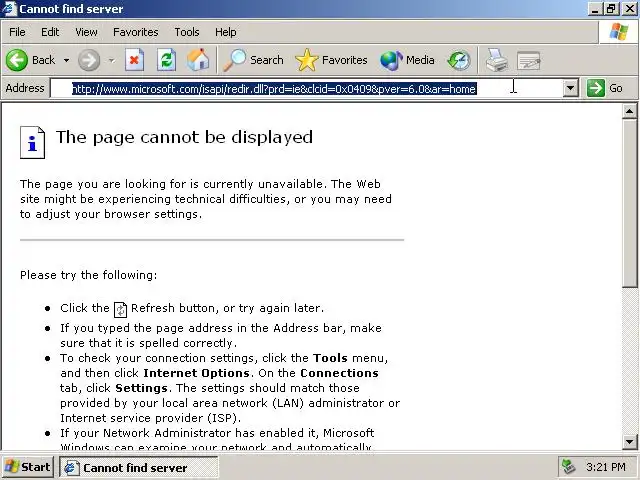Click the info page icon beside heading

32,142
